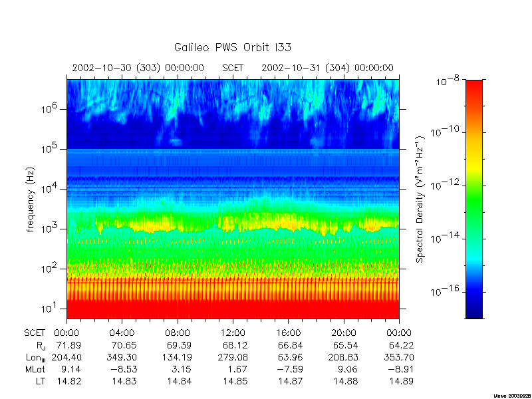Viewport: 532px width, 399px height.
Task: Click the 08:00 time tick label
Action: point(178,333)
